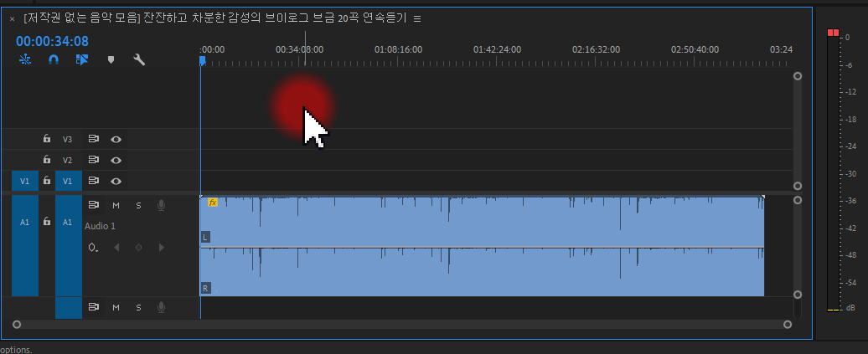Toggle the A1 source patch button
Image resolution: width=868 pixels, height=354 pixels.
click(x=25, y=245)
